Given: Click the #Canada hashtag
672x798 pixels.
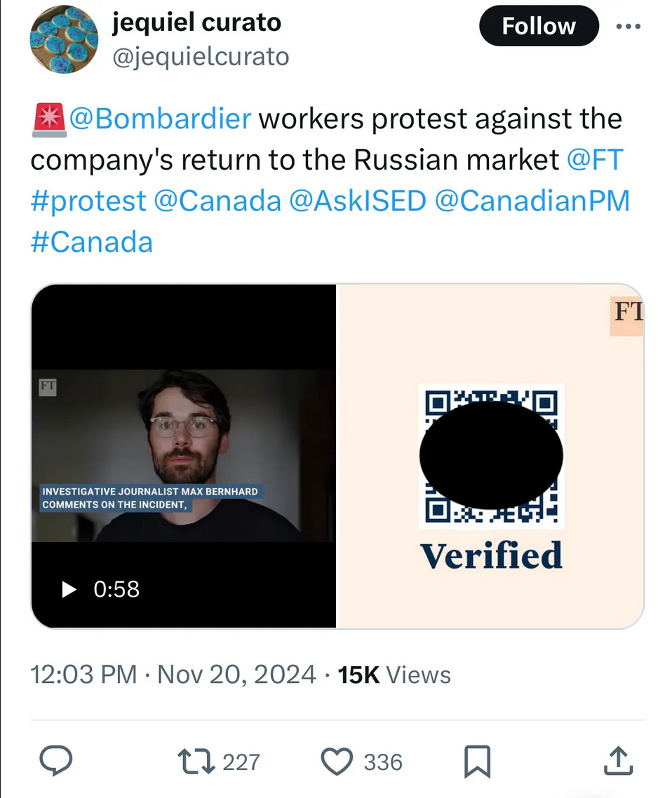Looking at the screenshot, I should [92, 242].
